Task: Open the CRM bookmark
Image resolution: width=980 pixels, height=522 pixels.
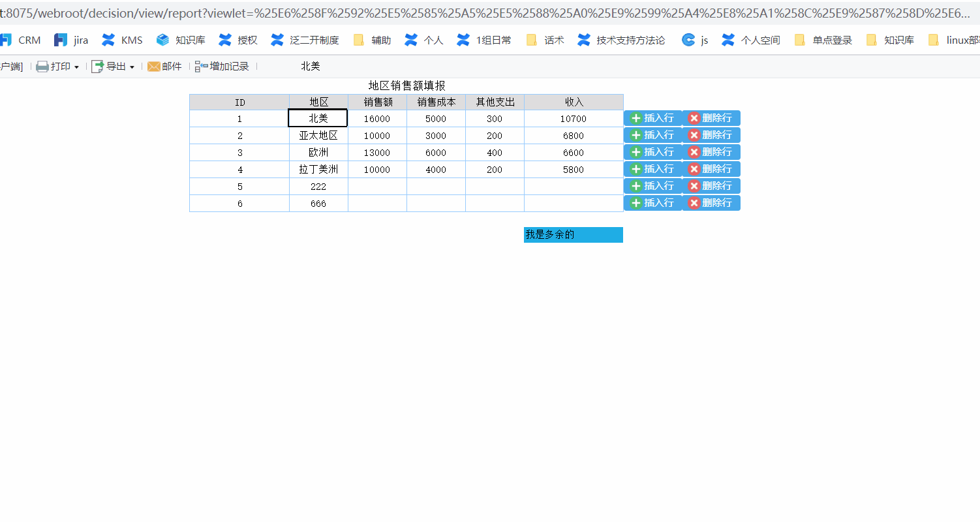Action: point(21,40)
